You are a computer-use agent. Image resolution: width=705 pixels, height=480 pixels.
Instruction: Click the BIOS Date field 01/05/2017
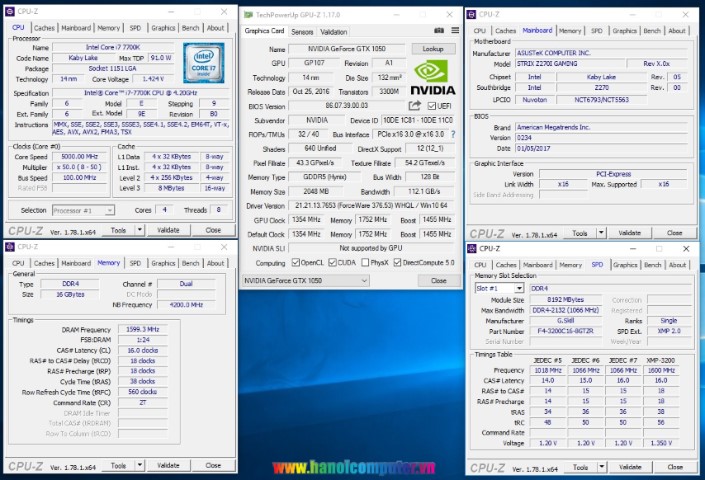602,148
